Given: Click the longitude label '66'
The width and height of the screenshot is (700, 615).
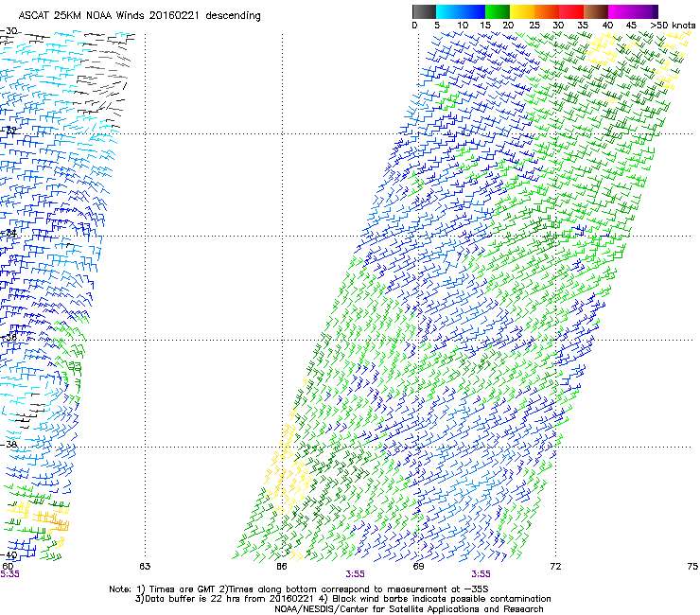Looking at the screenshot, I should (282, 567).
